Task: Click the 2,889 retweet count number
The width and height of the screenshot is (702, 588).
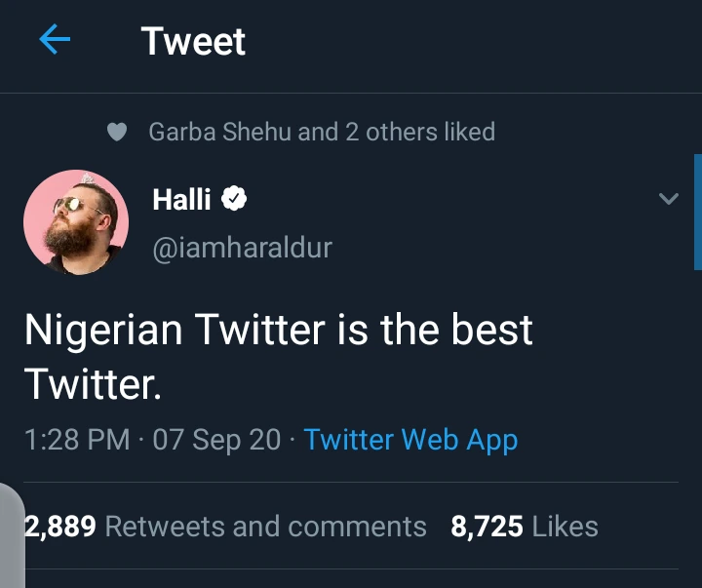Action: point(60,528)
